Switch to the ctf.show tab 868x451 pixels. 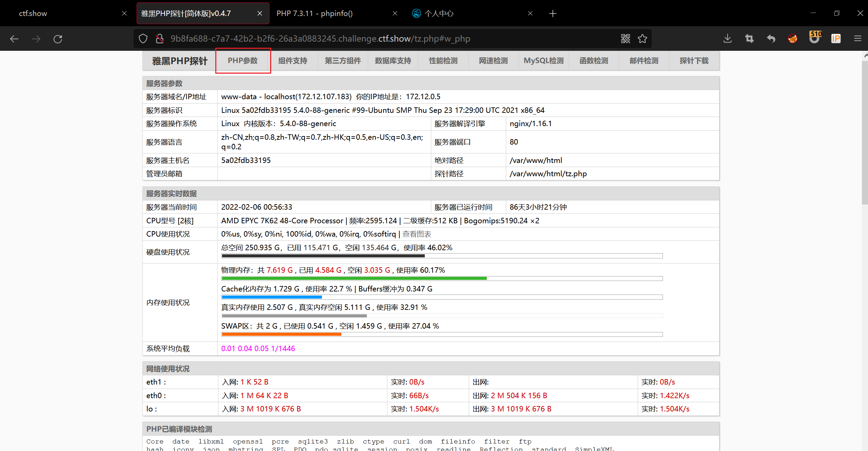click(33, 14)
